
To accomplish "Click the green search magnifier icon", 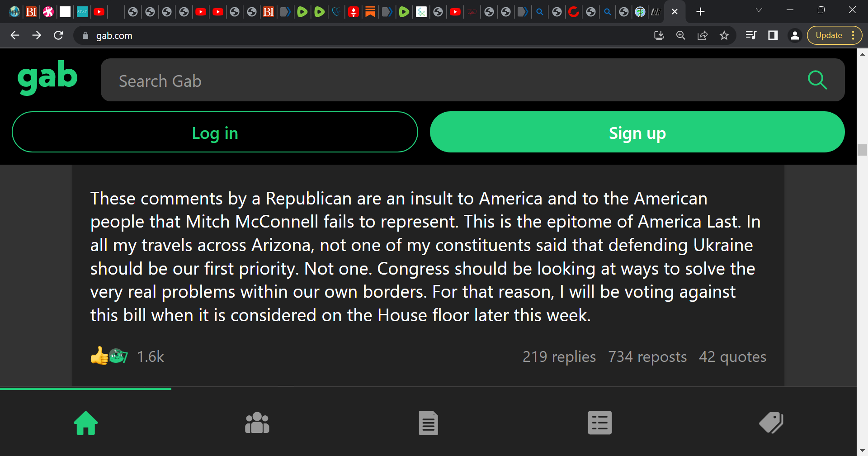I will [x=817, y=80].
